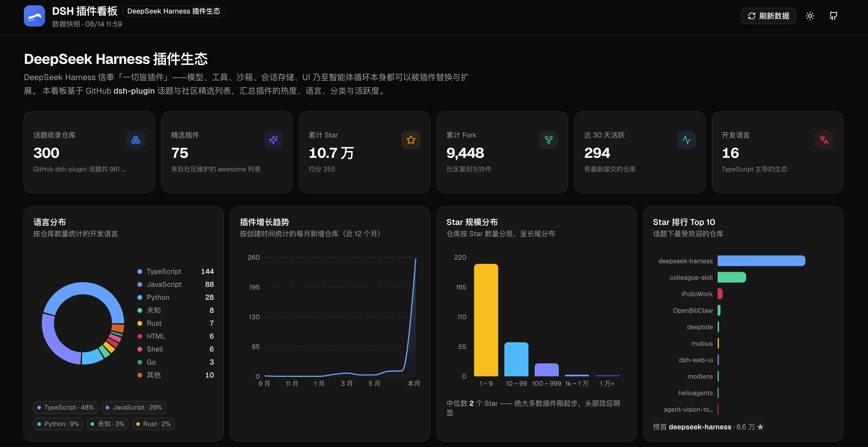Click the 开发语言 translate icon
Viewport: 868px width, 447px height.
[x=824, y=140]
